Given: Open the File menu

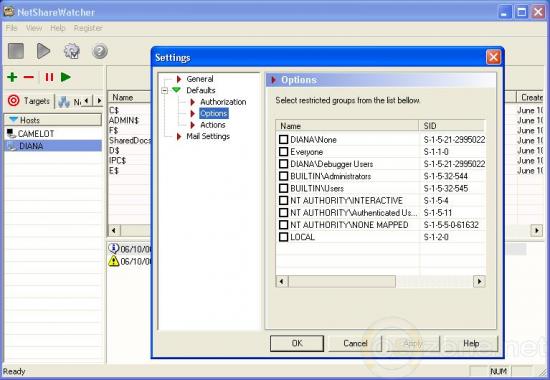Looking at the screenshot, I should pos(11,28).
